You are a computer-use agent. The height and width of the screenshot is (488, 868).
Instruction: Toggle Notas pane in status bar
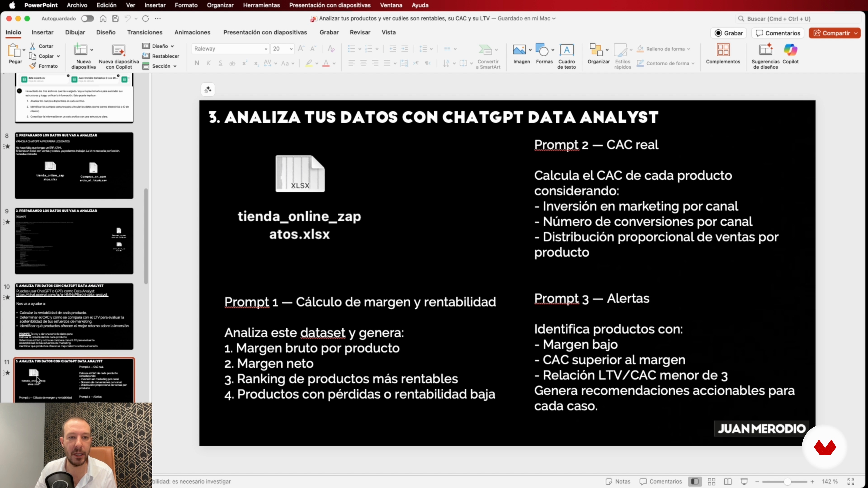click(x=618, y=482)
